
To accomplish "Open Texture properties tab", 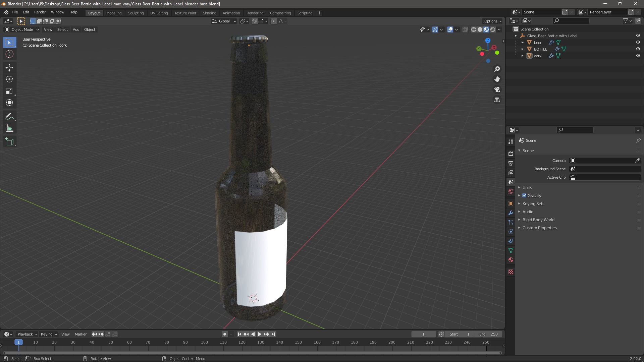I will pos(511,272).
